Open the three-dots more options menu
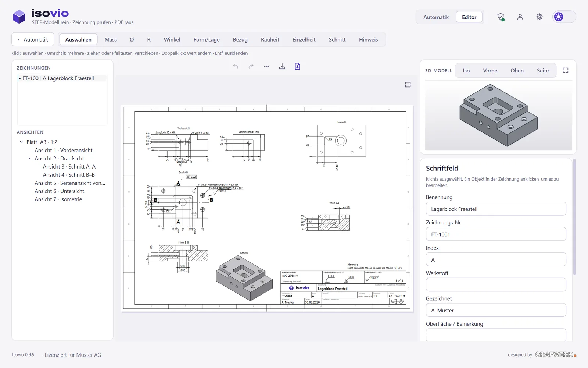 266,66
